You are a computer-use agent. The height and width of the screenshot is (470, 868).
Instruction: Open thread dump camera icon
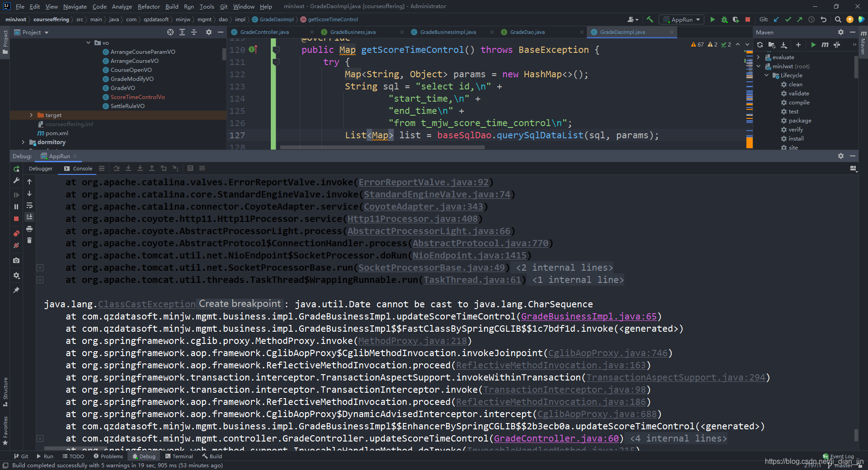click(16, 260)
